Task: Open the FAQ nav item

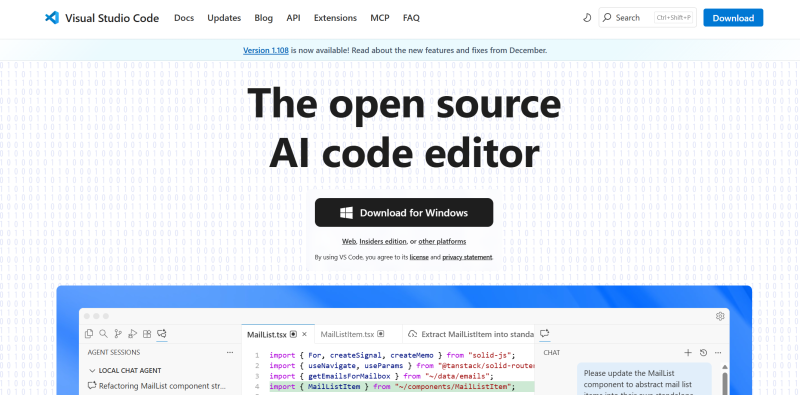Action: 411,18
